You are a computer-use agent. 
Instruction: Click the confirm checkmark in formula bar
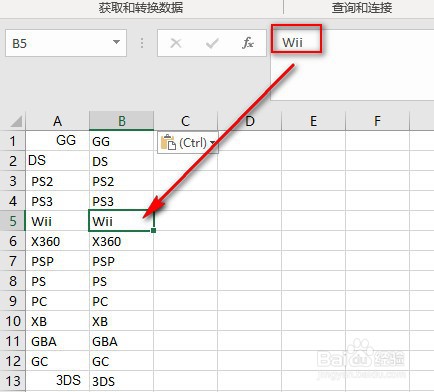[212, 43]
